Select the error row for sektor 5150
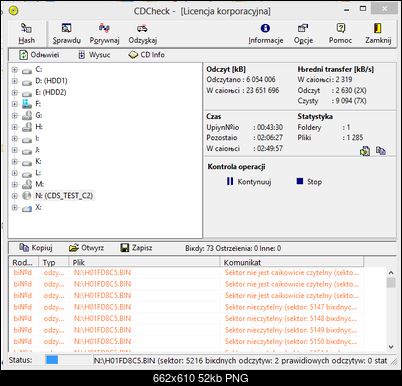 click(186, 341)
